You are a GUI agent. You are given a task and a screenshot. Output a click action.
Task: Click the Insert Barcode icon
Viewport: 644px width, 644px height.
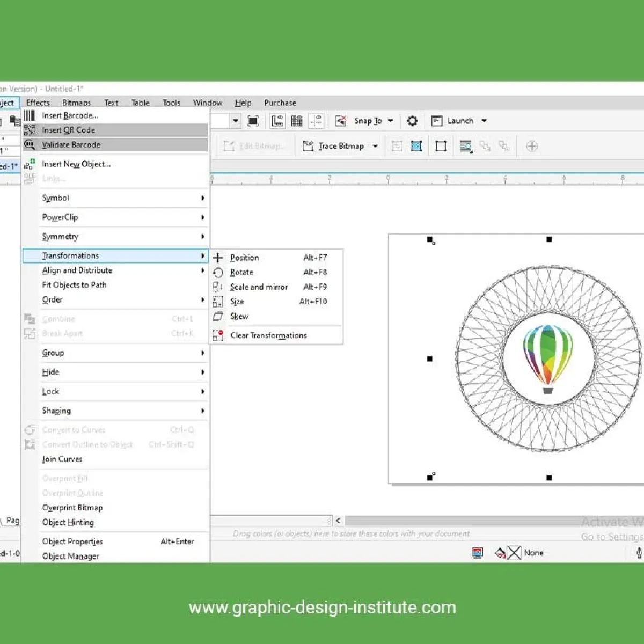coord(30,115)
